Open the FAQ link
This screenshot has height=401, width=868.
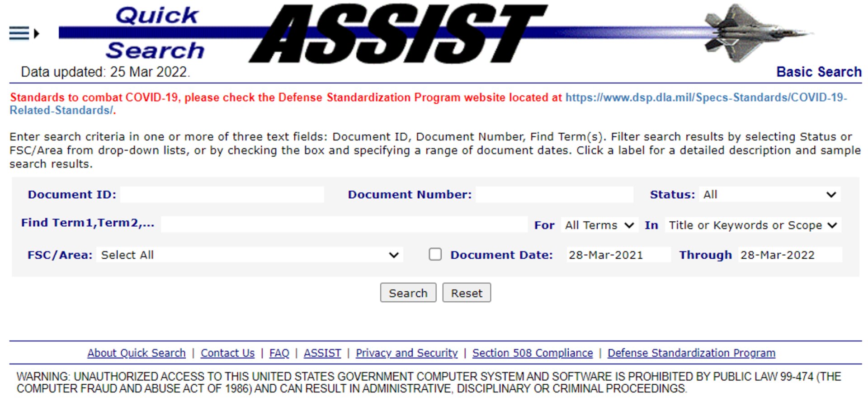point(279,353)
